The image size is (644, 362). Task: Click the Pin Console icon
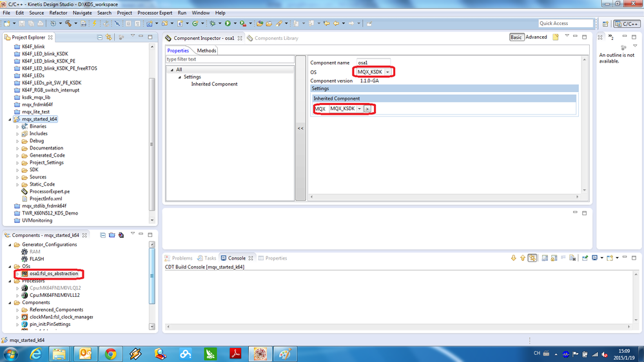[585, 258]
